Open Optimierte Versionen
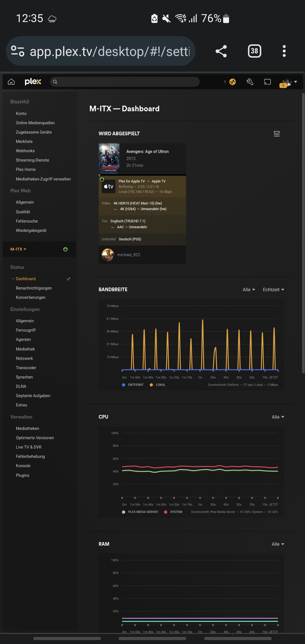Screen dimensions: 305x644 tap(35, 438)
